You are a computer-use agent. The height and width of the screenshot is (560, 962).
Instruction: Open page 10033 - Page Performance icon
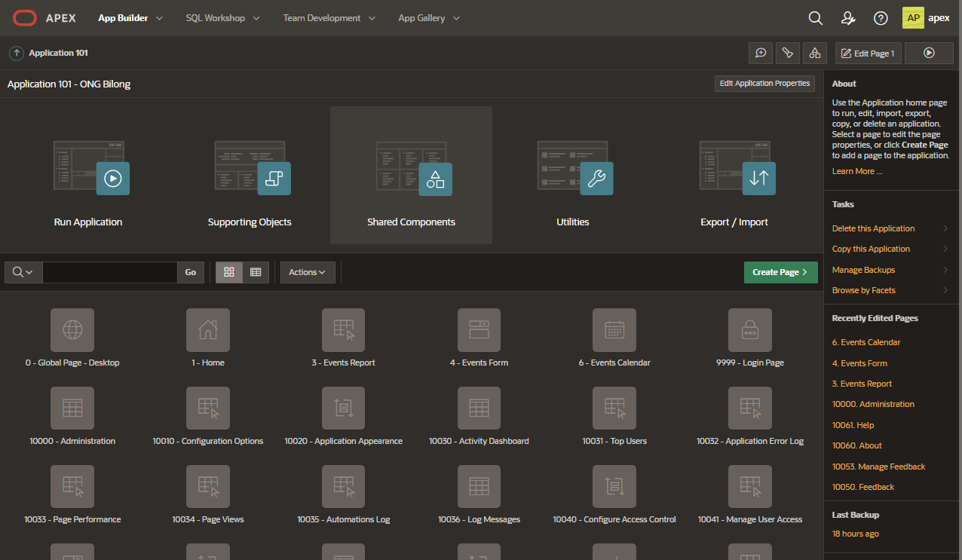[72, 487]
